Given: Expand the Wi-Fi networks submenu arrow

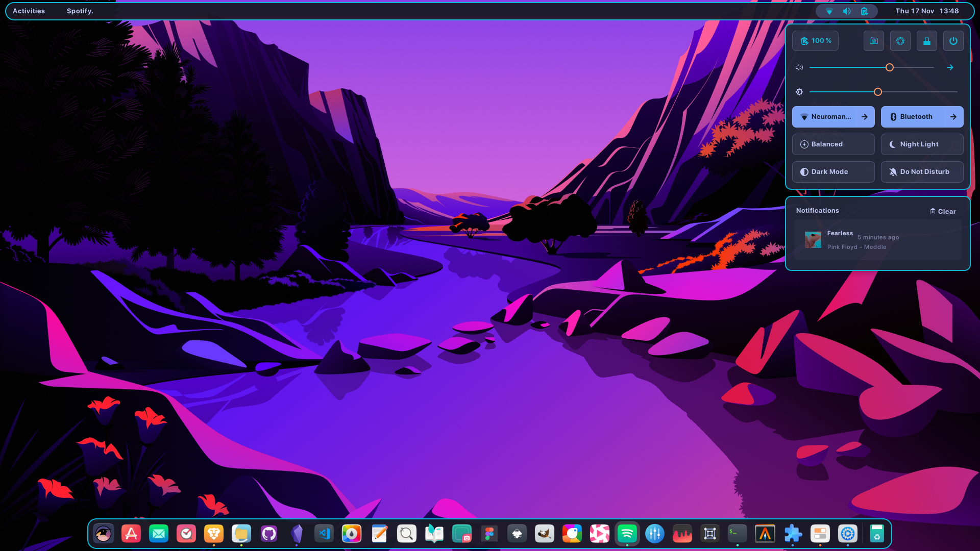Looking at the screenshot, I should pos(865,117).
